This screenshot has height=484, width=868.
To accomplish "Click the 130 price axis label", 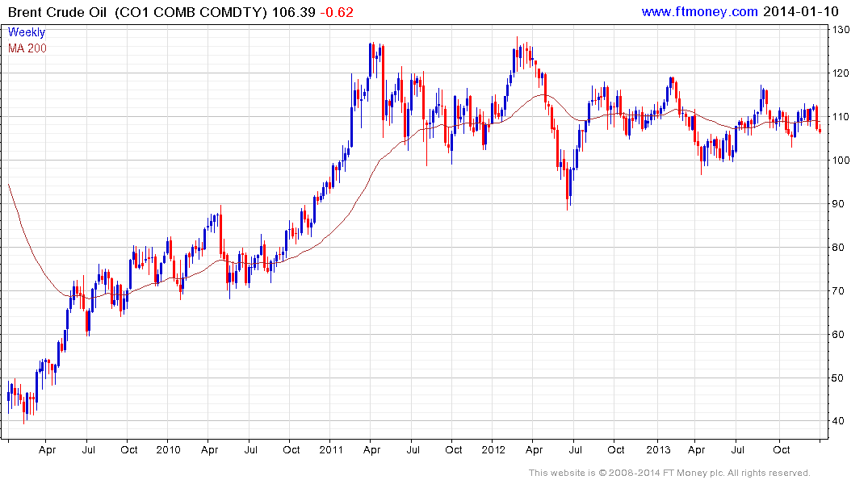I will click(x=841, y=29).
